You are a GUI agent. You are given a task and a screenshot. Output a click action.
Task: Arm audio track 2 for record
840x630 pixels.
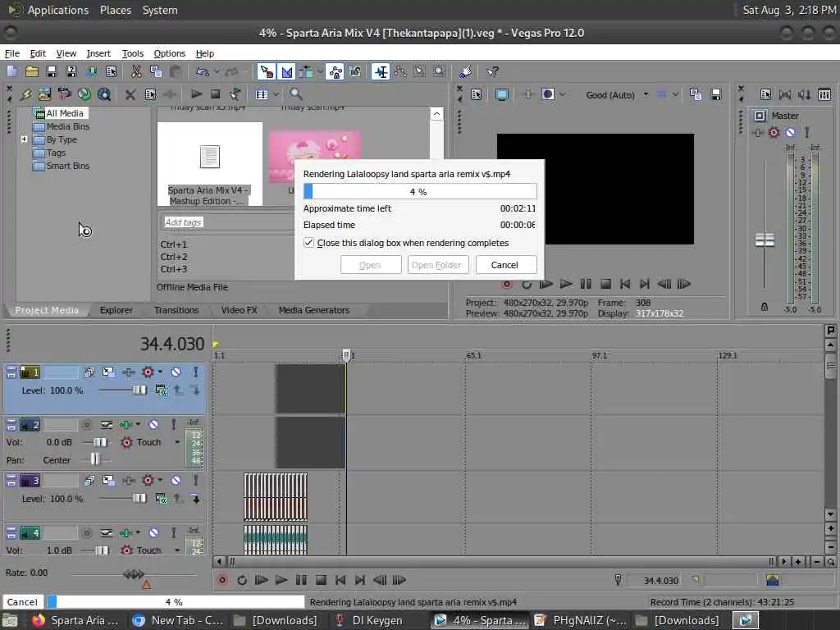[x=86, y=425]
